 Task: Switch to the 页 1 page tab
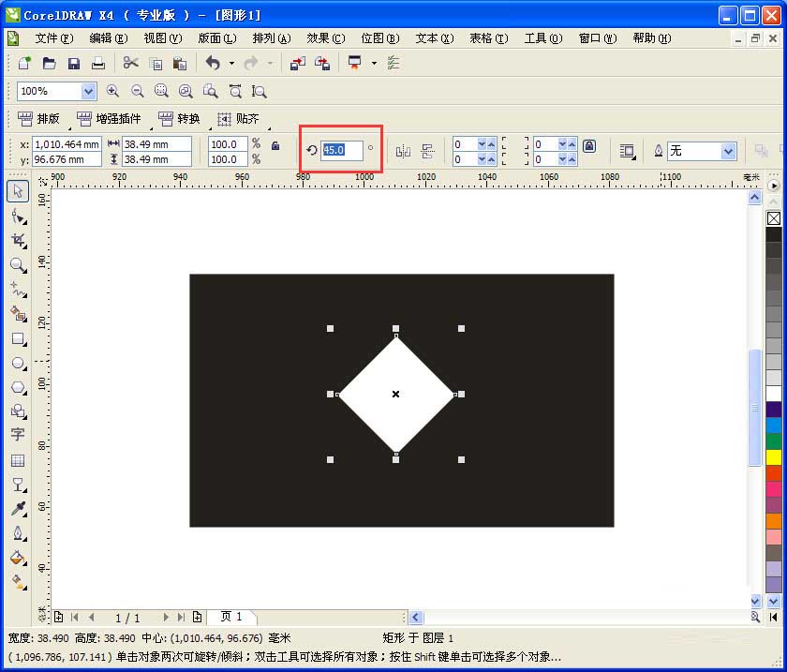(x=230, y=617)
